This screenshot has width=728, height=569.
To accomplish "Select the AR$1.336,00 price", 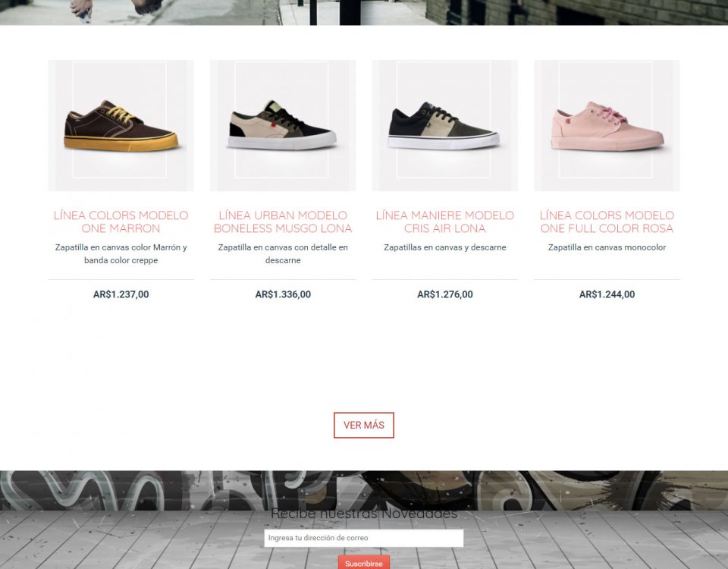I will point(283,294).
